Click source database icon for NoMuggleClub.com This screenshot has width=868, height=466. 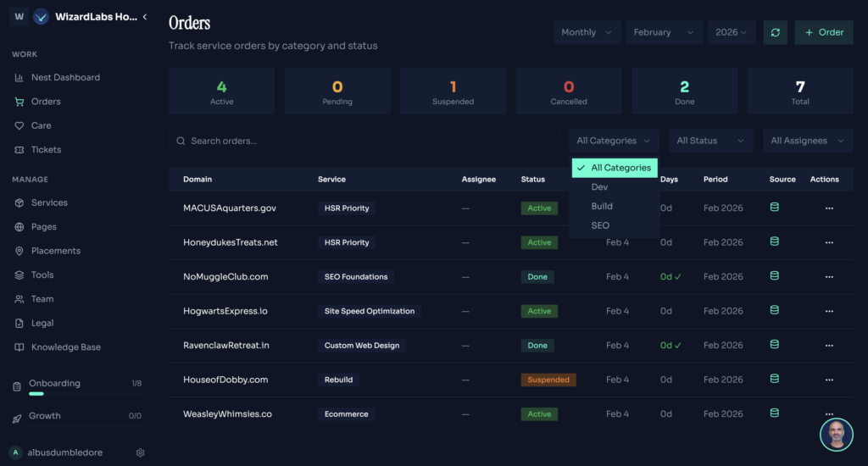coord(774,276)
